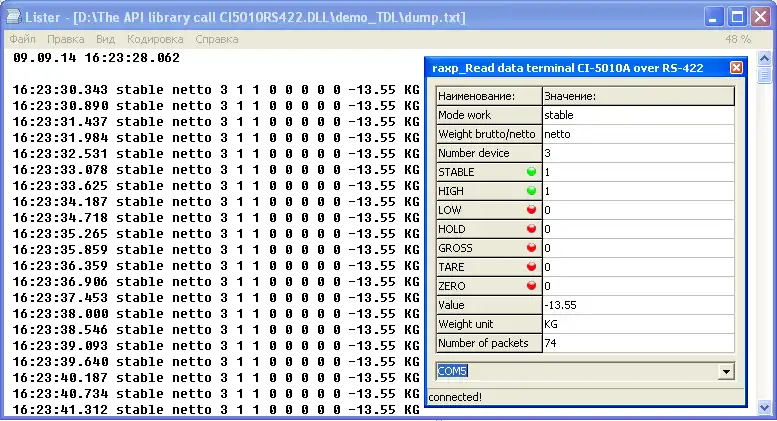Minimize the Lister window

[713, 17]
